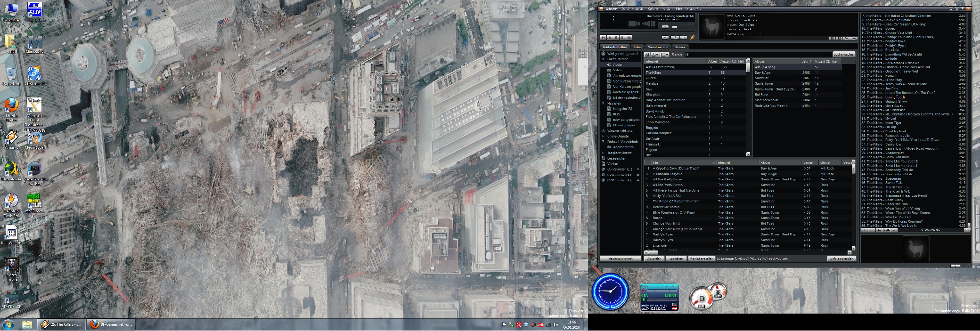Click the Stop button in Winamp
980x331 pixels.
(x=622, y=37)
